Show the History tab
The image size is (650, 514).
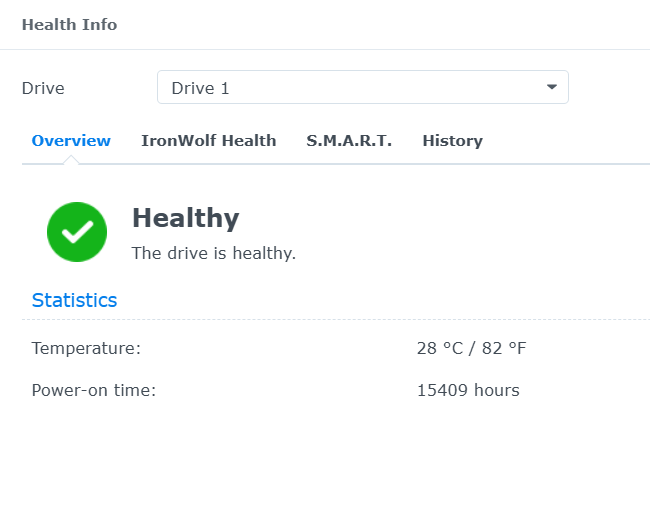pyautogui.click(x=452, y=141)
